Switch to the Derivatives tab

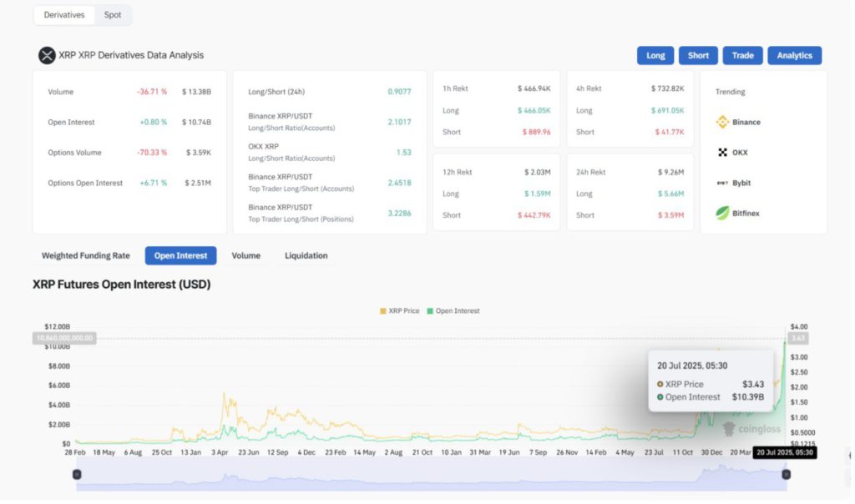click(64, 15)
